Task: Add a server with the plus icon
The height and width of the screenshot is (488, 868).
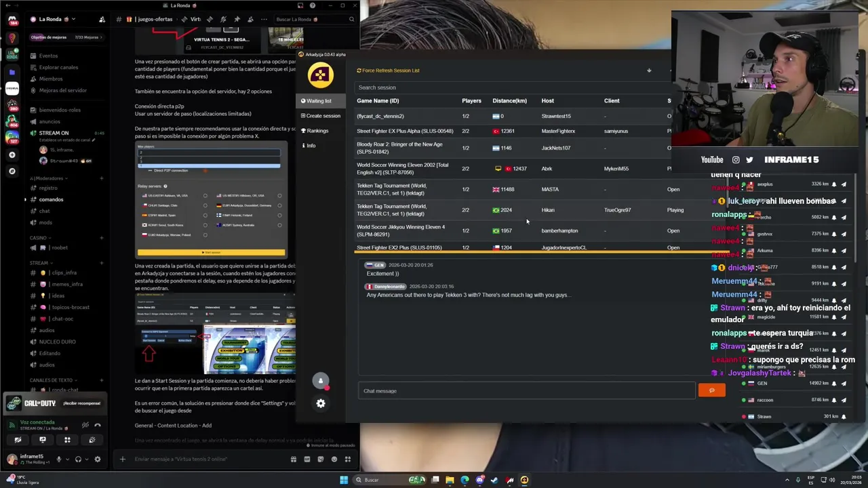Action: (12, 155)
